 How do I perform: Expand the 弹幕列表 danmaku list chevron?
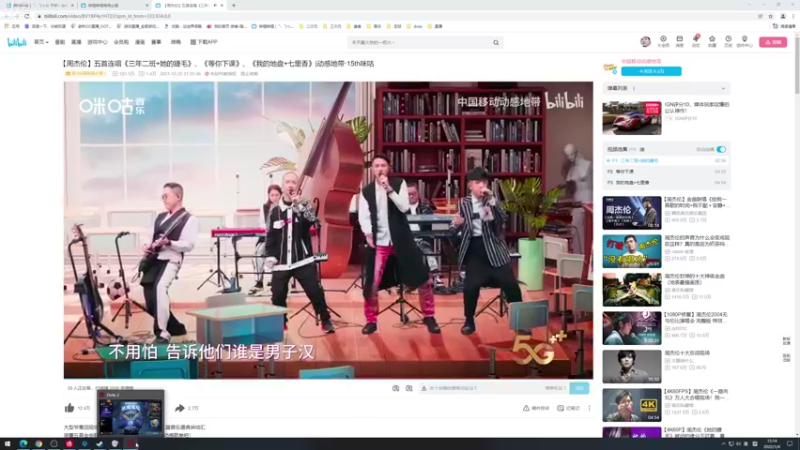(x=723, y=88)
